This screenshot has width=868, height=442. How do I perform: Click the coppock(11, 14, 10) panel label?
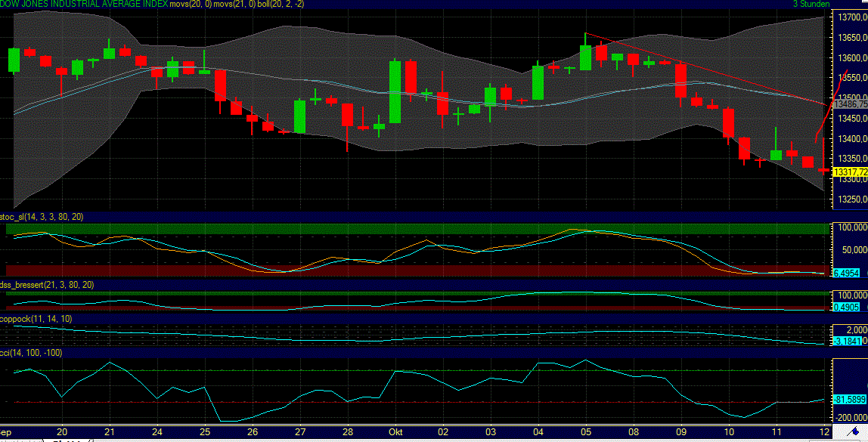coord(36,319)
